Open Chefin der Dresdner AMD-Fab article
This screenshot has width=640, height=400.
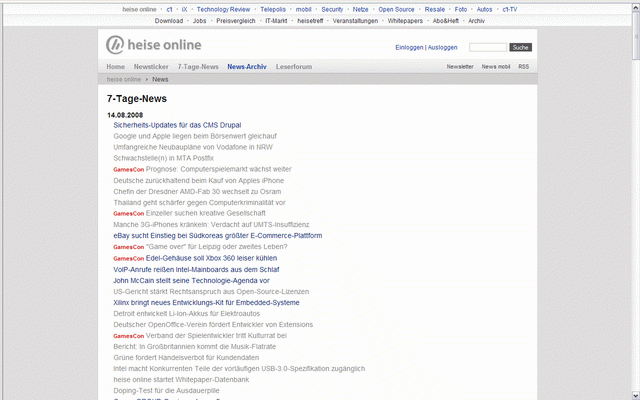click(197, 191)
